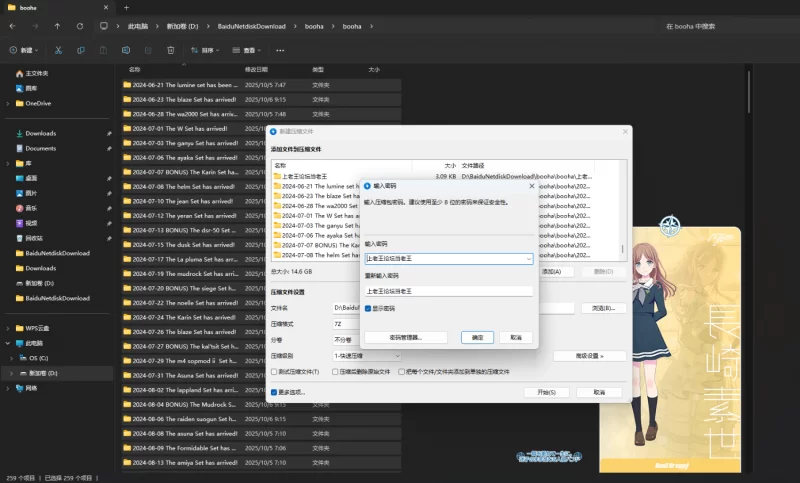Image resolution: width=800 pixels, height=483 pixels.
Task: Open the 查看 view menu
Action: [x=247, y=49]
